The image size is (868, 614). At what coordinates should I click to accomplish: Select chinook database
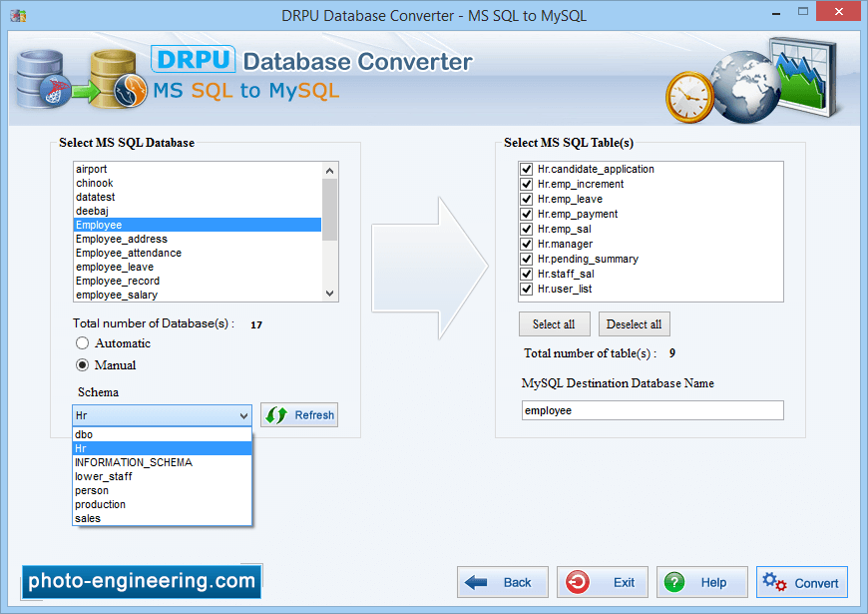tap(198, 183)
